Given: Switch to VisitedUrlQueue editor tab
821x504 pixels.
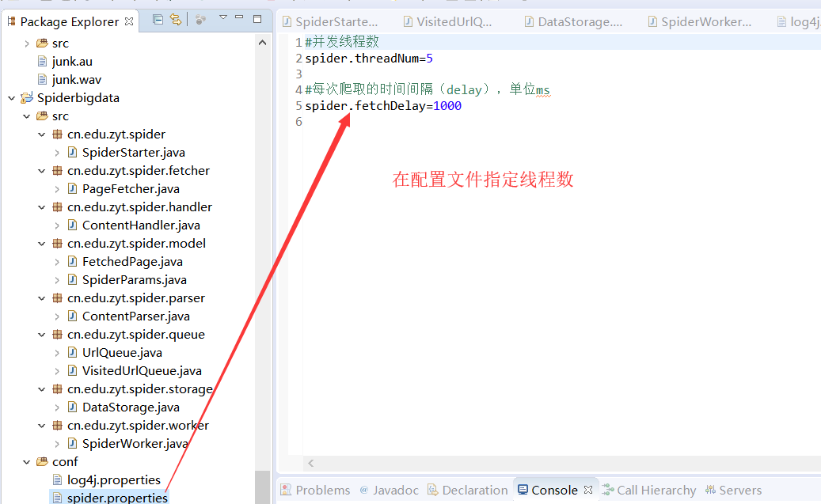Looking at the screenshot, I should coord(447,21).
